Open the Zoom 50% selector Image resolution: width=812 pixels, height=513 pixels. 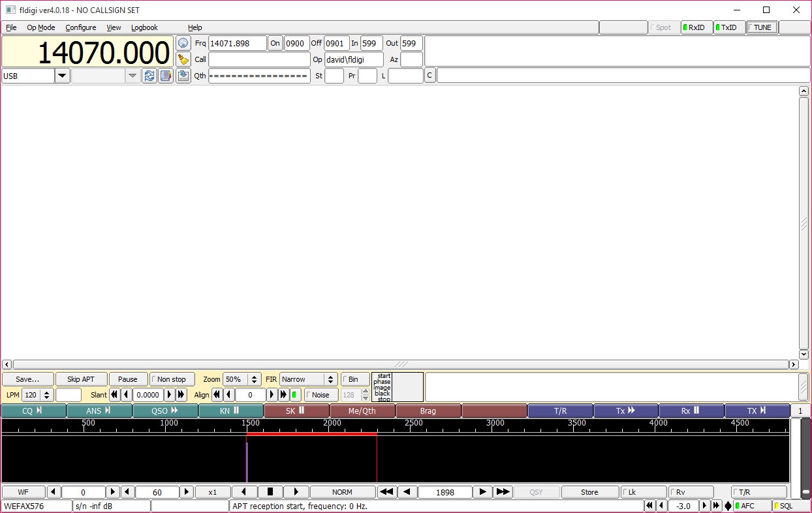(242, 379)
